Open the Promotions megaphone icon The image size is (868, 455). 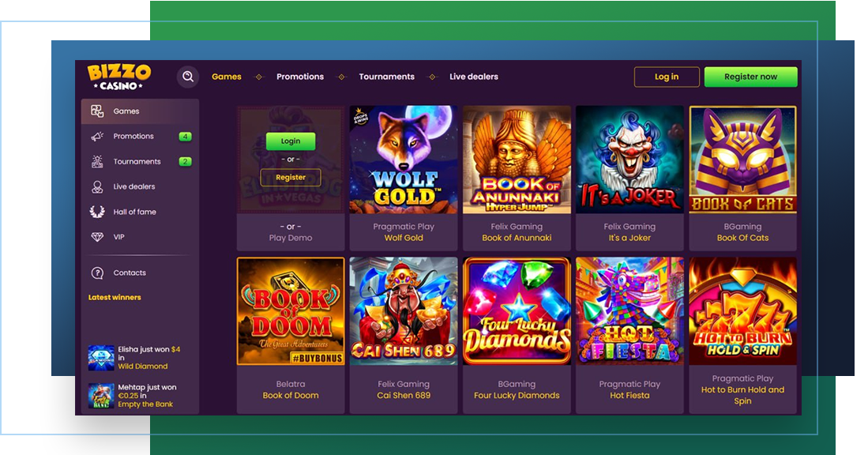pyautogui.click(x=97, y=136)
